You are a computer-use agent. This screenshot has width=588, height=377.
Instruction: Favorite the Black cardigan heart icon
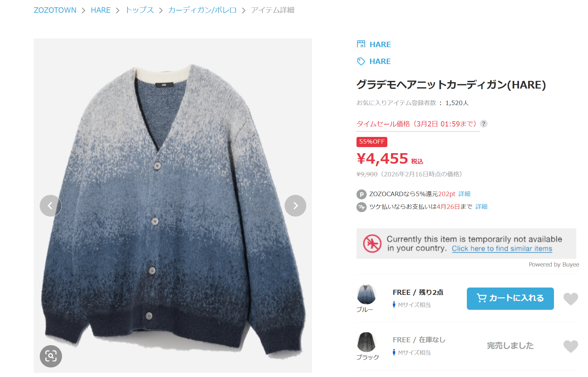click(571, 346)
